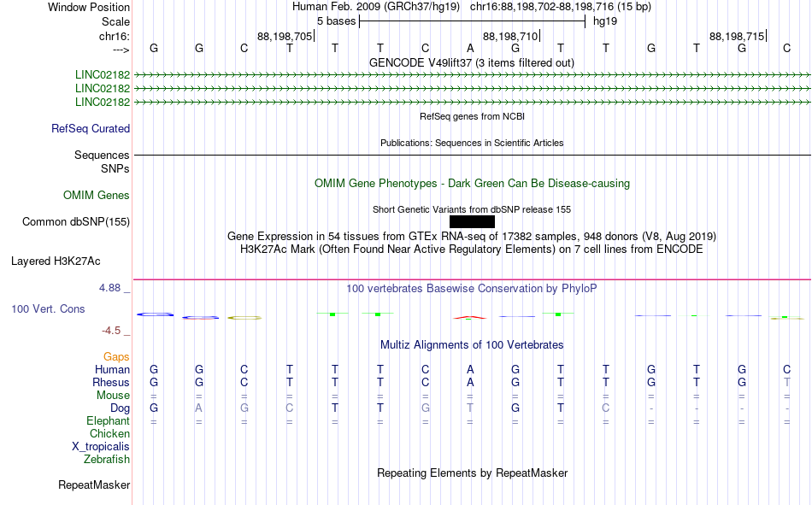Click Publications: Sequences in Scientific Articles title
Viewport: 812px width, 505px height.
[472, 143]
